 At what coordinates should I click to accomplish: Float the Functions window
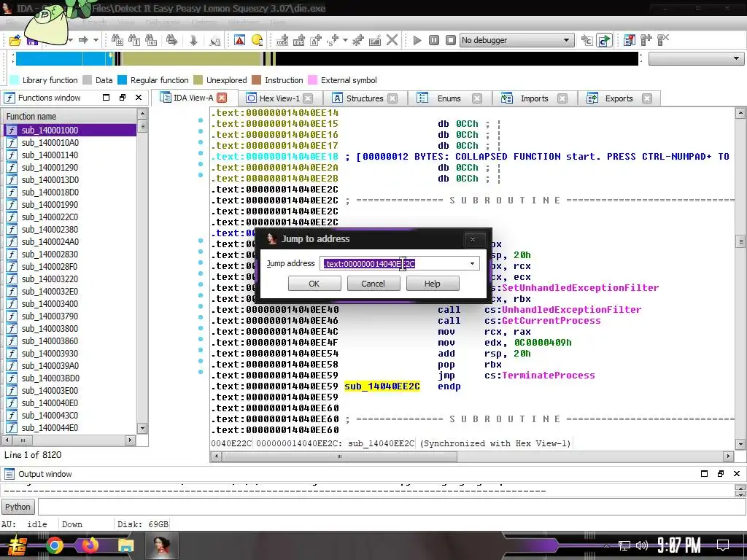[x=107, y=98]
